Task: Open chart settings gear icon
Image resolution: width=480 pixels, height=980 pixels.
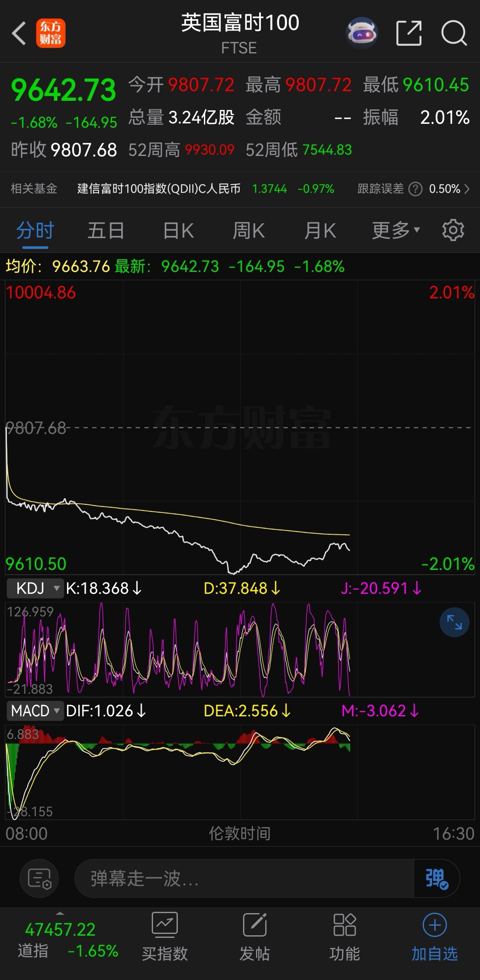Action: click(x=453, y=230)
